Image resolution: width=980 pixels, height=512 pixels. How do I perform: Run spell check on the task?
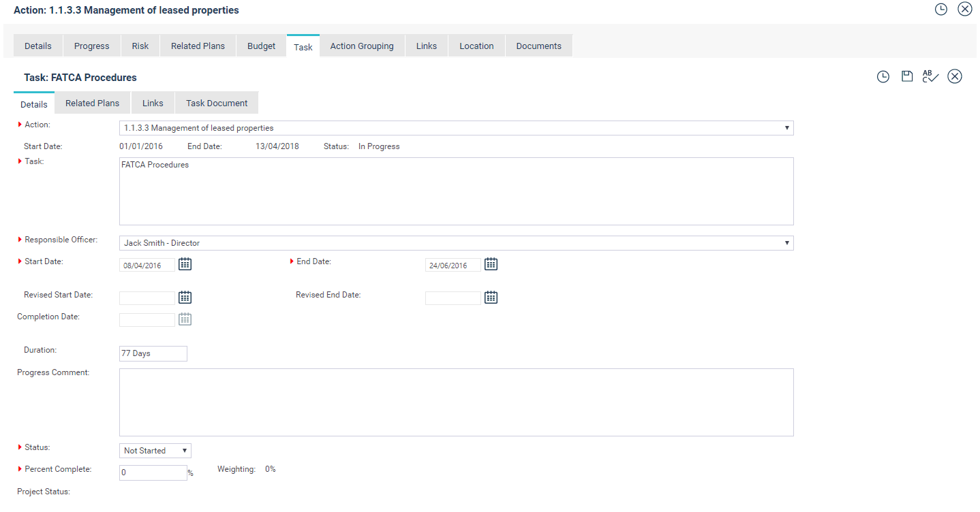tap(930, 77)
